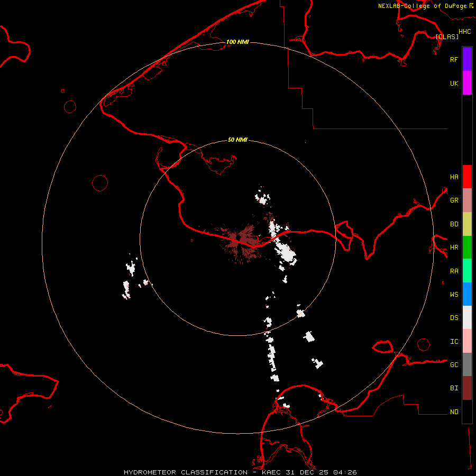Click the HA red legend swatch

(467, 177)
